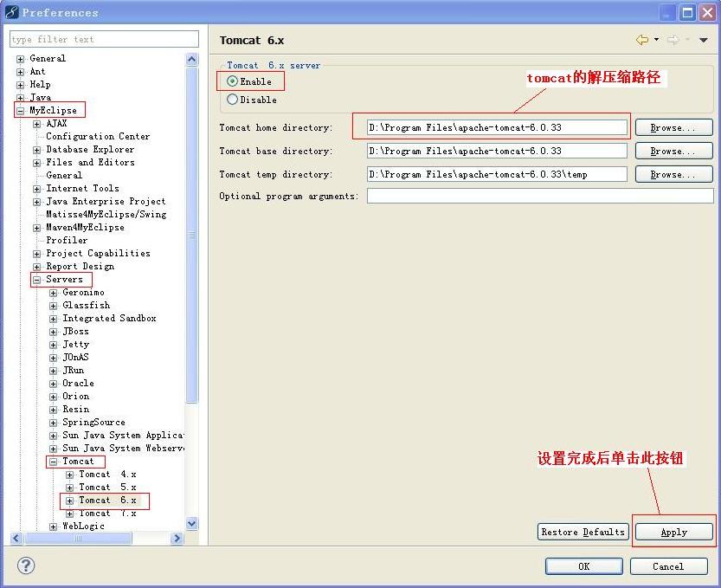This screenshot has width=721, height=588.
Task: Select Oracle server item
Action: click(78, 383)
